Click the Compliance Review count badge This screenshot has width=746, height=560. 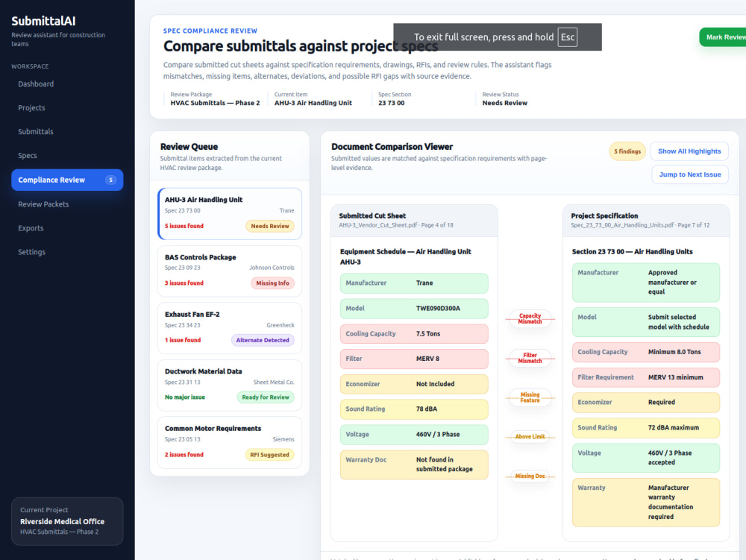(x=111, y=180)
